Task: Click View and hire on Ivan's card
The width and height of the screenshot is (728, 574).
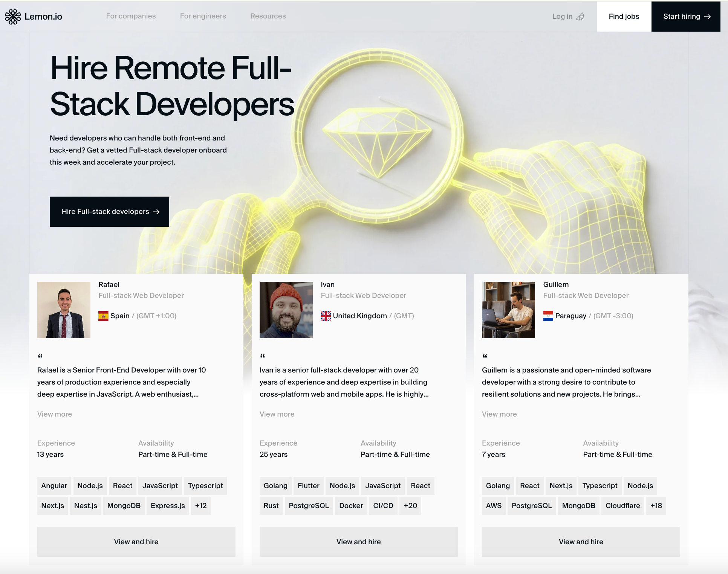Action: tap(359, 542)
